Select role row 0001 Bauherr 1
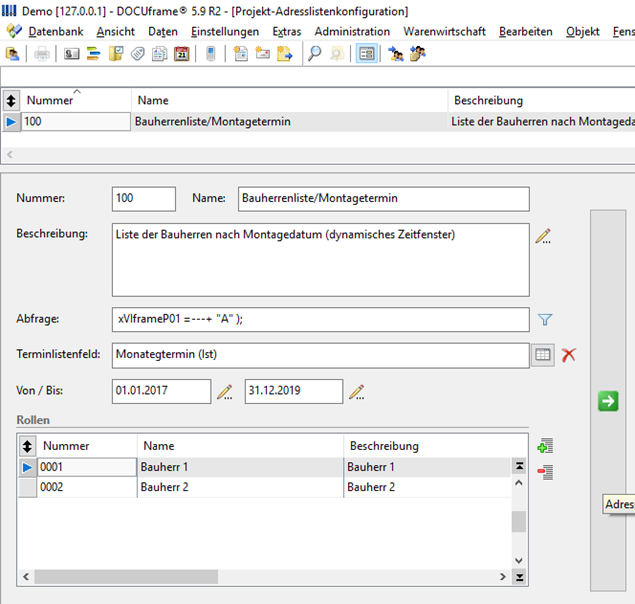This screenshot has width=635, height=604. tap(264, 467)
